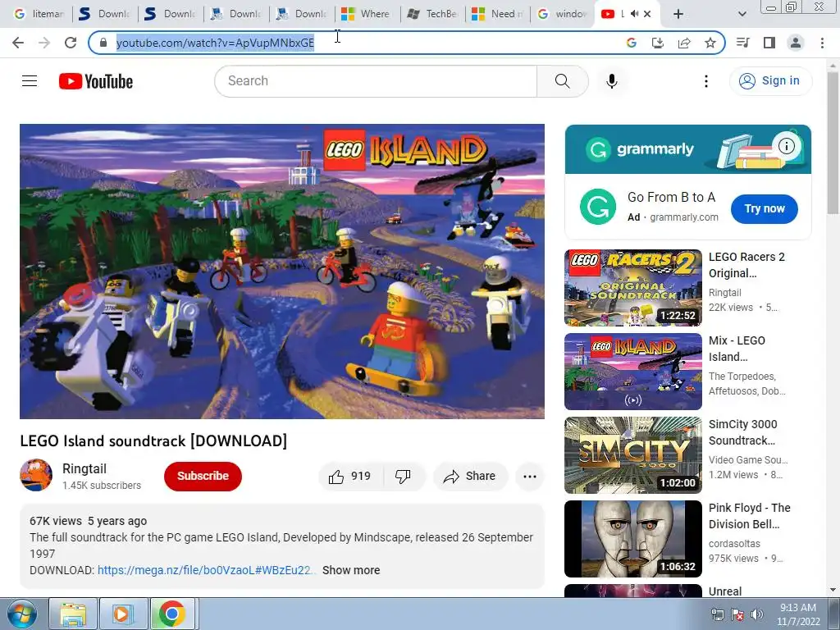Close the active YouTube tab

(648, 14)
